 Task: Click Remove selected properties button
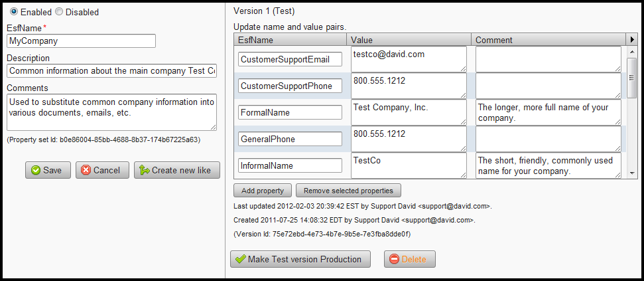point(348,191)
